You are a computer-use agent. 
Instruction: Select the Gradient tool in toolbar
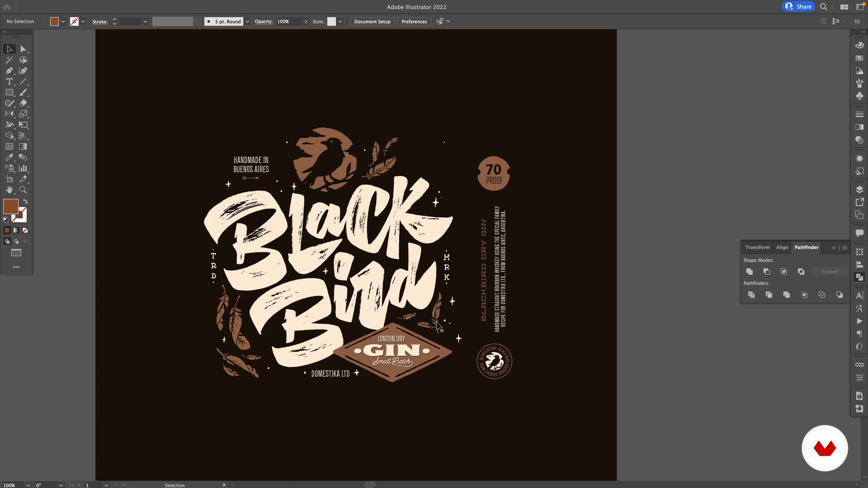coord(24,146)
